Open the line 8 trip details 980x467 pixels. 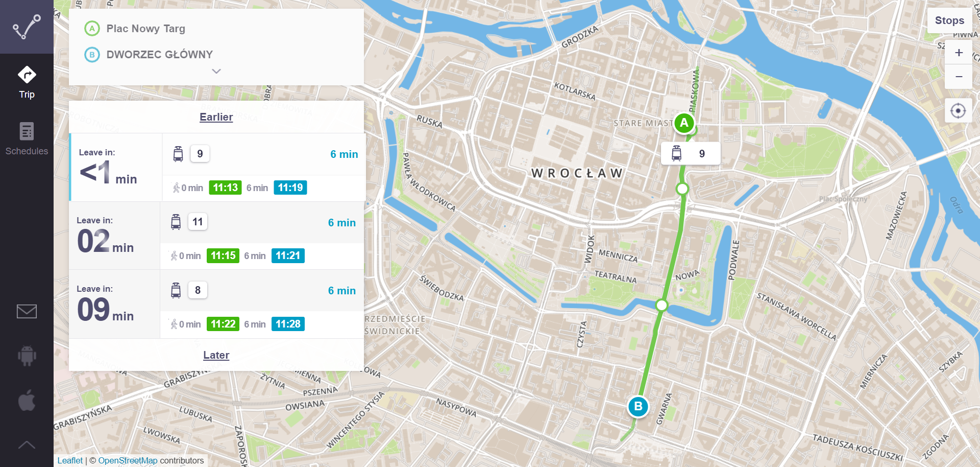(216, 304)
